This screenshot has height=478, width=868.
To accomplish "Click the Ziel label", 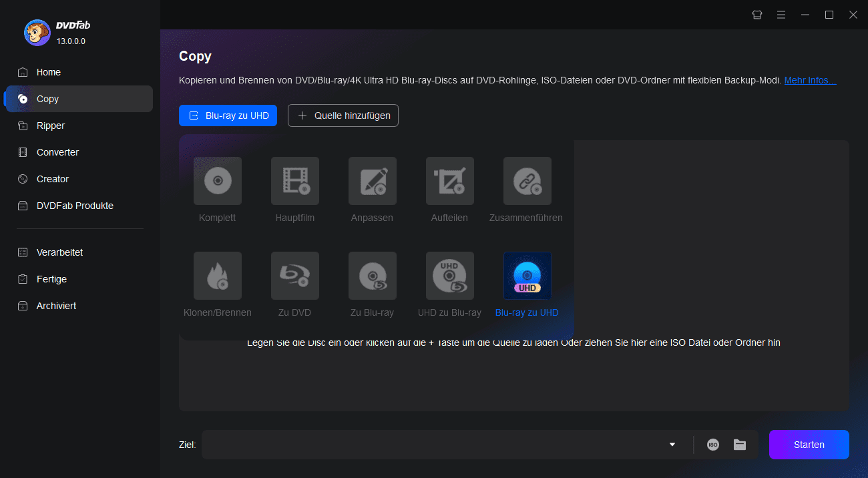I will tap(187, 445).
